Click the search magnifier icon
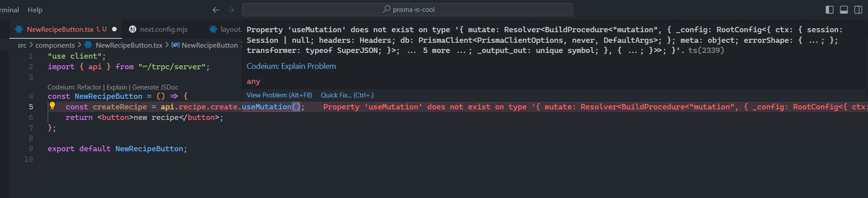Image resolution: width=868 pixels, height=198 pixels. coord(386,9)
